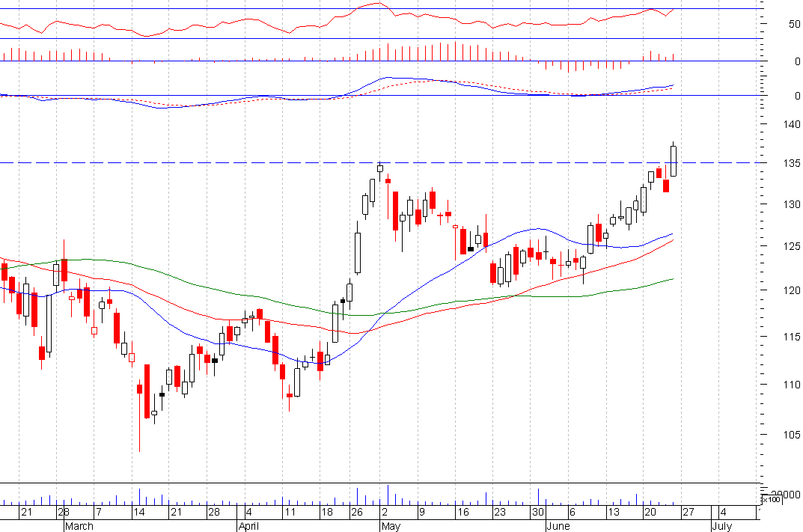This screenshot has height=532, width=803.
Task: Click date label 23 in May
Action: 500,512
